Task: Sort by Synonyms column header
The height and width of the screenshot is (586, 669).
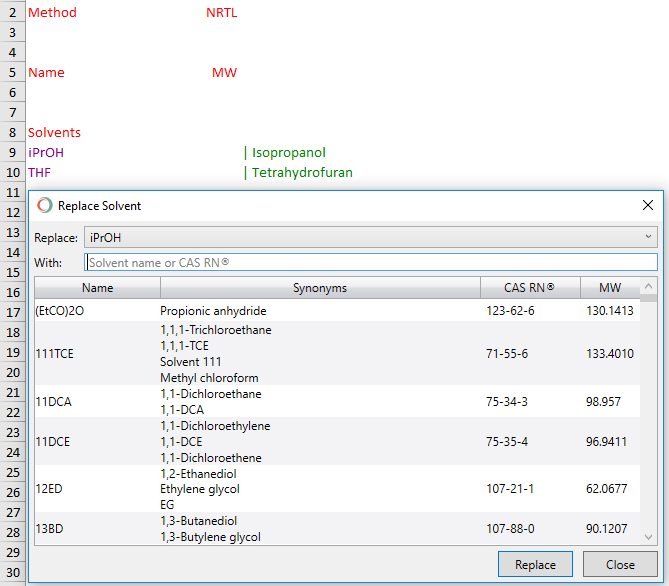Action: [320, 288]
